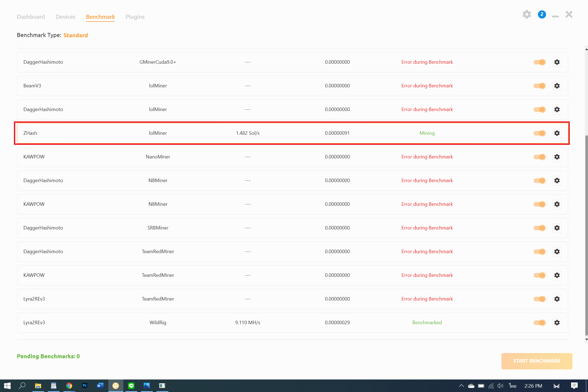588x392 pixels.
Task: Turn off DaggerHashimoto TeamRedMiner toggle
Action: [x=540, y=252]
